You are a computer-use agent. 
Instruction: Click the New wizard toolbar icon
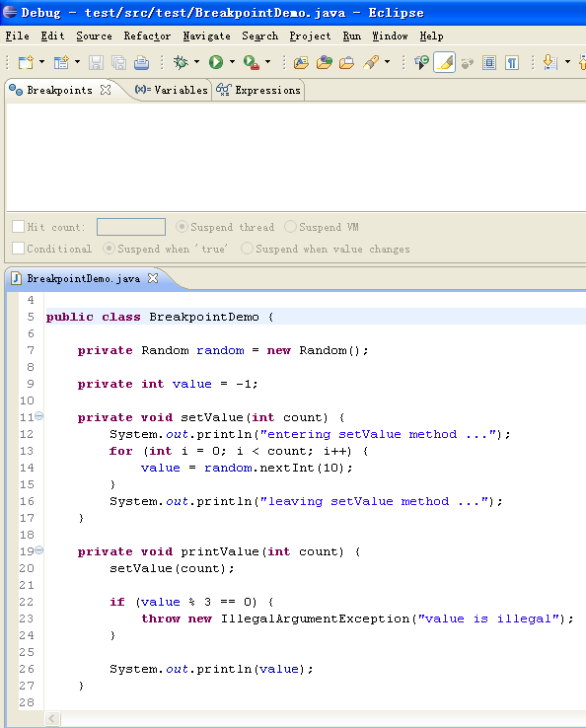[x=26, y=62]
